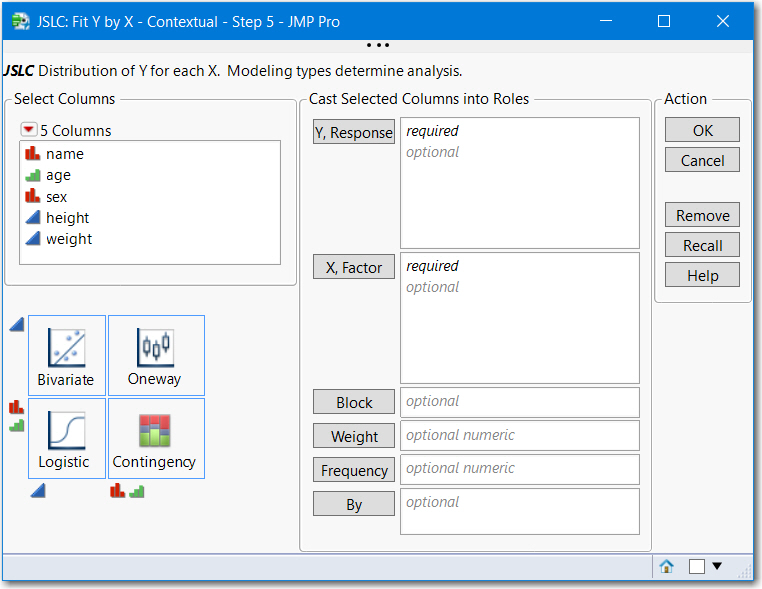Screen dimensions: 762x589
Task: Click the By role button
Action: point(354,504)
